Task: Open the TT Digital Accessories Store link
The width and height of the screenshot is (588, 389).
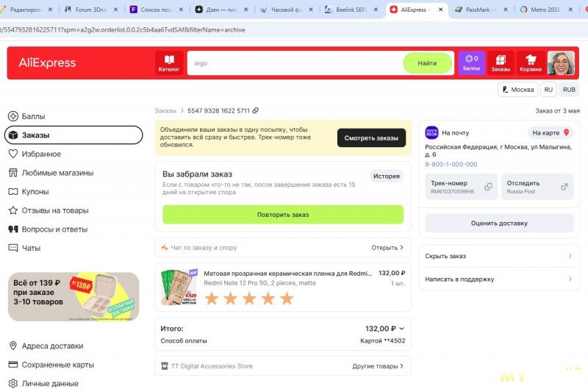Action: 212,365
